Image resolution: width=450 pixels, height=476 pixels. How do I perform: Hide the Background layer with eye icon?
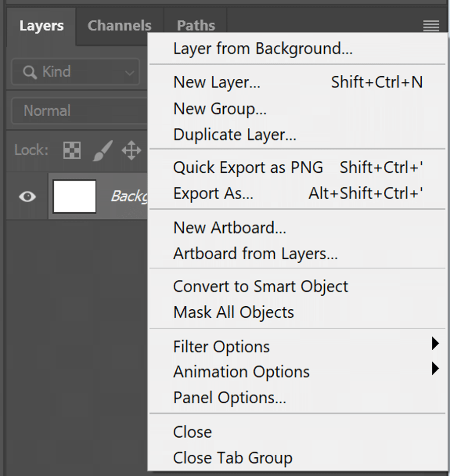(x=27, y=196)
